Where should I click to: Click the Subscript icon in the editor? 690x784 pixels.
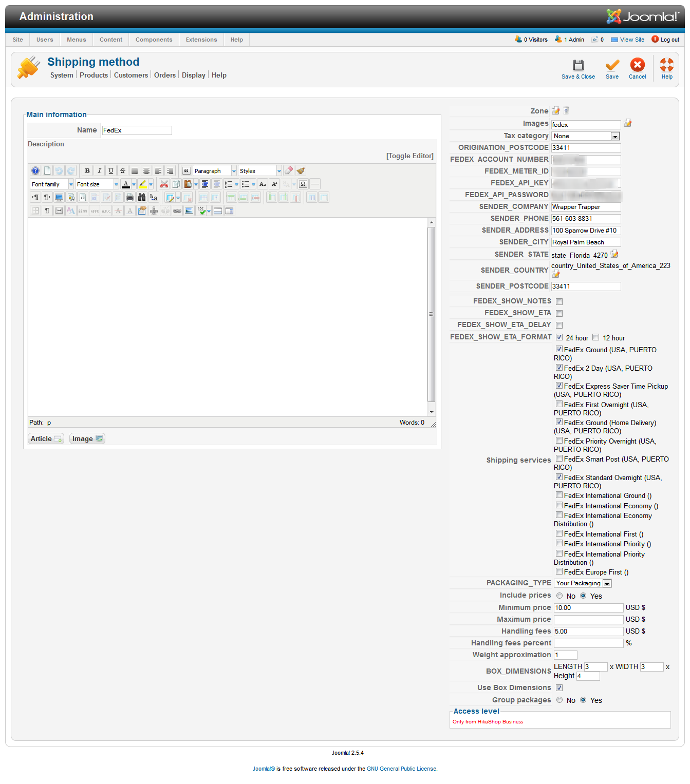[x=263, y=184]
